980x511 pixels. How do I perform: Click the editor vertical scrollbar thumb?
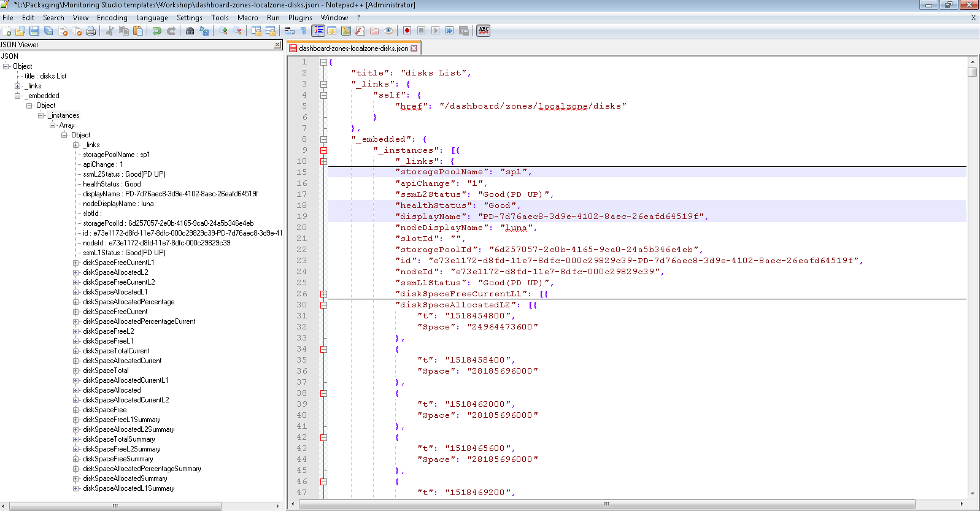tap(973, 72)
